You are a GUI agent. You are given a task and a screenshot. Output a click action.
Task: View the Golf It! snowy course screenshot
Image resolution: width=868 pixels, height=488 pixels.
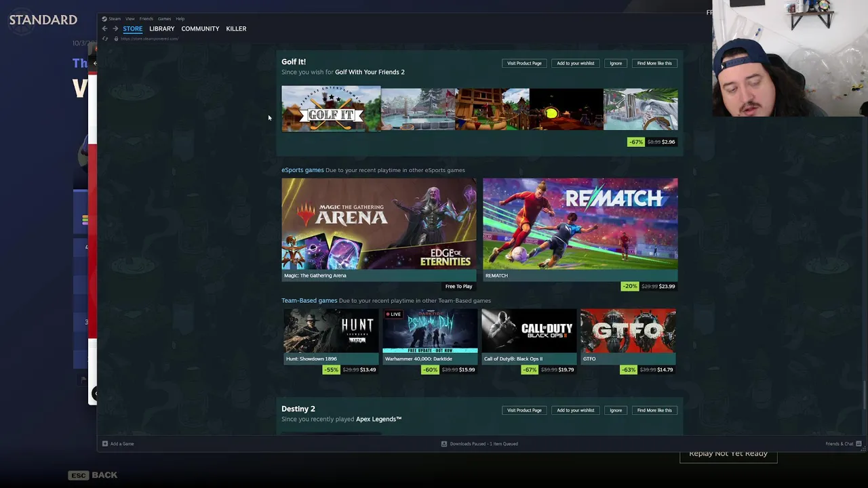coord(418,109)
